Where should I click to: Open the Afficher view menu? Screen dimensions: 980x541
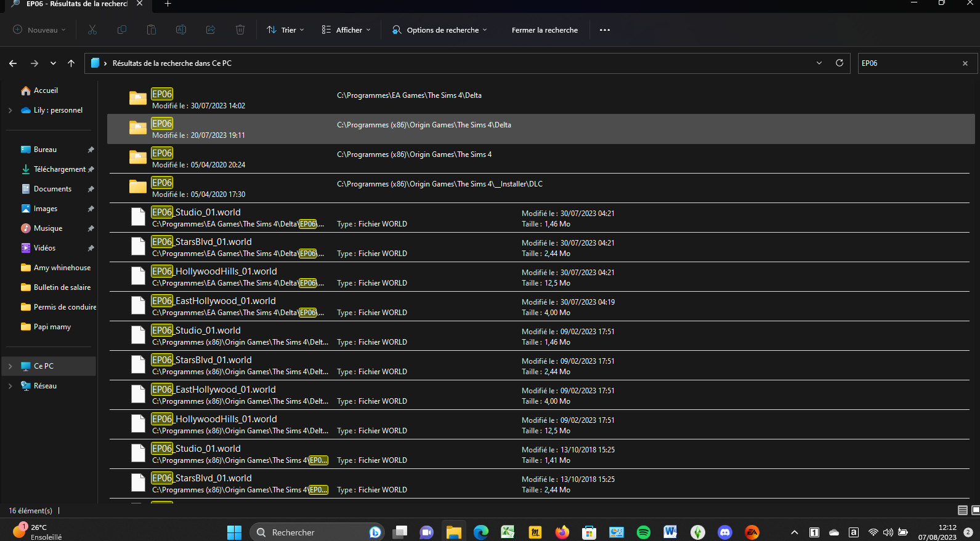click(x=346, y=30)
